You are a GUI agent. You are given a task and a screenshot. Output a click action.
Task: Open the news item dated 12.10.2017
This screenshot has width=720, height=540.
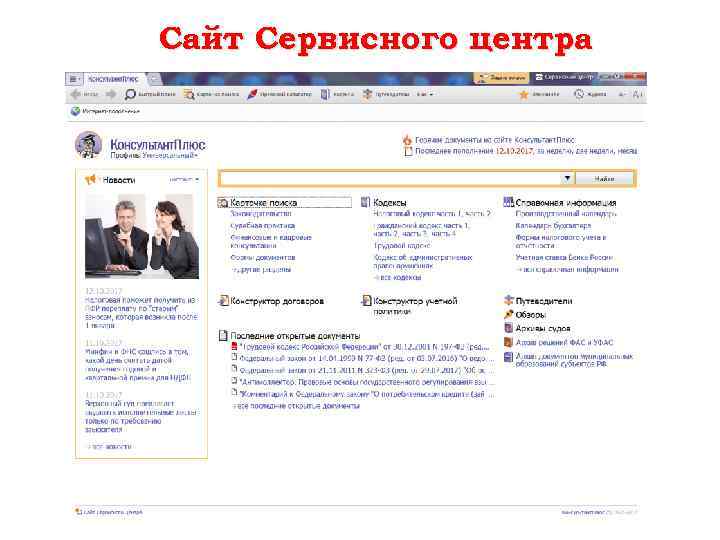point(141,313)
